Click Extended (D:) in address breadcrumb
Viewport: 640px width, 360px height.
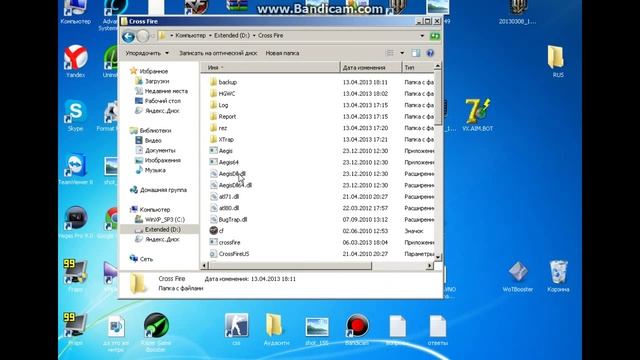click(x=232, y=36)
